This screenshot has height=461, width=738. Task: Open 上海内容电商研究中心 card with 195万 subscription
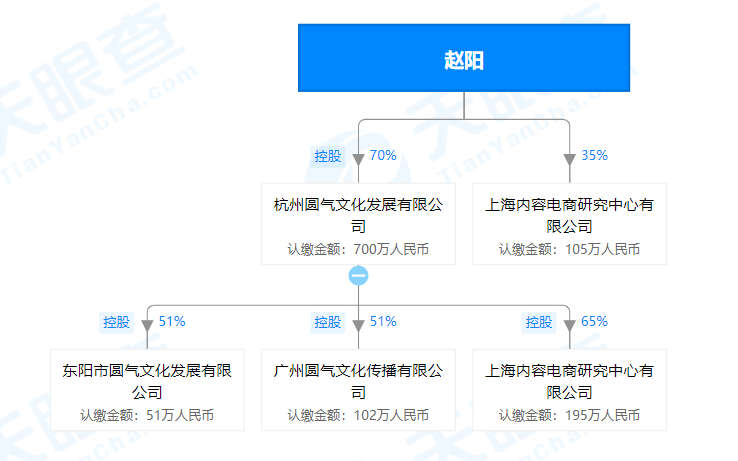pos(570,390)
